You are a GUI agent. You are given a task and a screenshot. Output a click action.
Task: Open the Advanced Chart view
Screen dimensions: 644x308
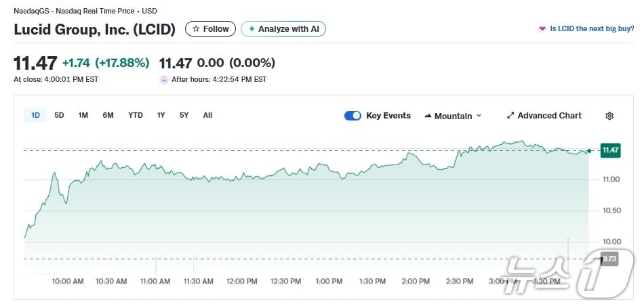pos(544,116)
